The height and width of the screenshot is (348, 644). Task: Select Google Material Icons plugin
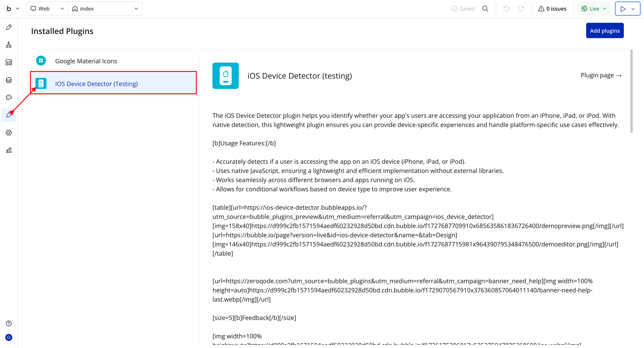pyautogui.click(x=86, y=61)
